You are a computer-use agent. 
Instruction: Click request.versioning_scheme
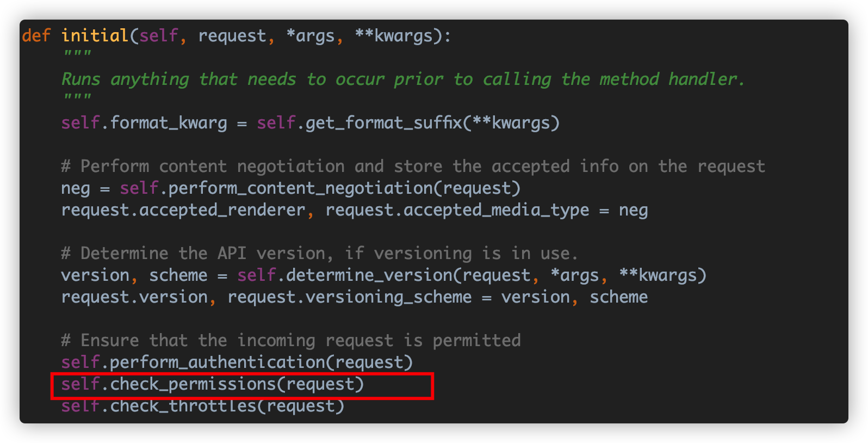(x=349, y=297)
